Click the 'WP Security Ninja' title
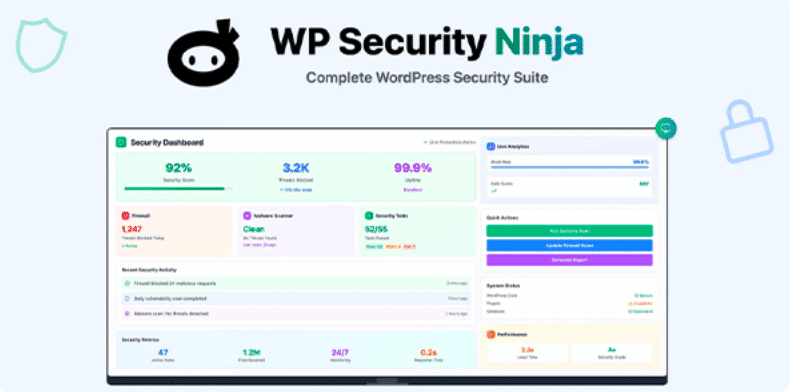Image resolution: width=790 pixels, height=392 pixels. [427, 42]
